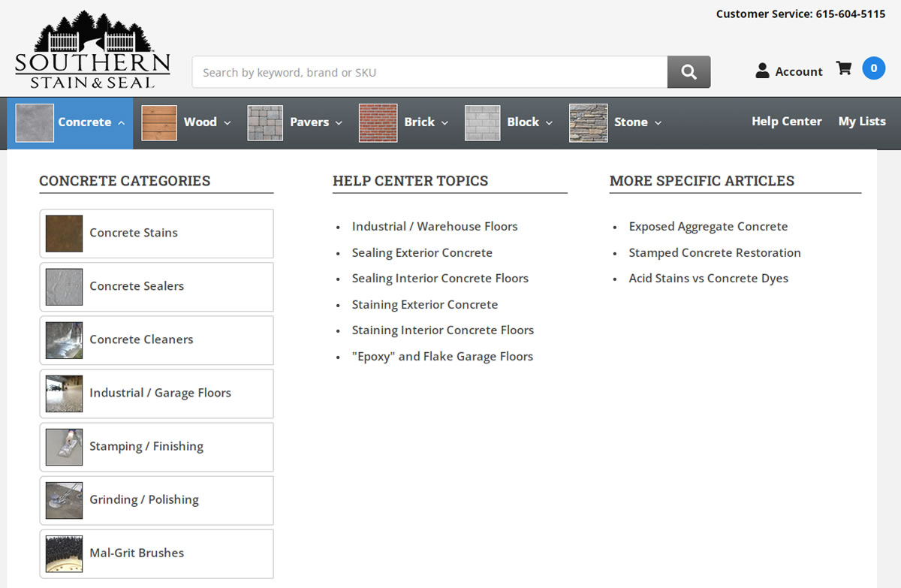Viewport: 901px width, 588px height.
Task: Open the Help Center menu item
Action: [786, 122]
